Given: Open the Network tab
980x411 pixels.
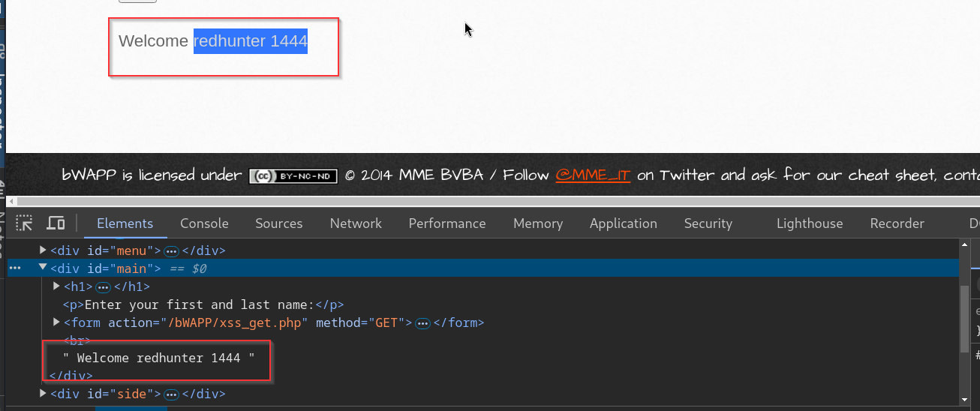Looking at the screenshot, I should pyautogui.click(x=356, y=223).
